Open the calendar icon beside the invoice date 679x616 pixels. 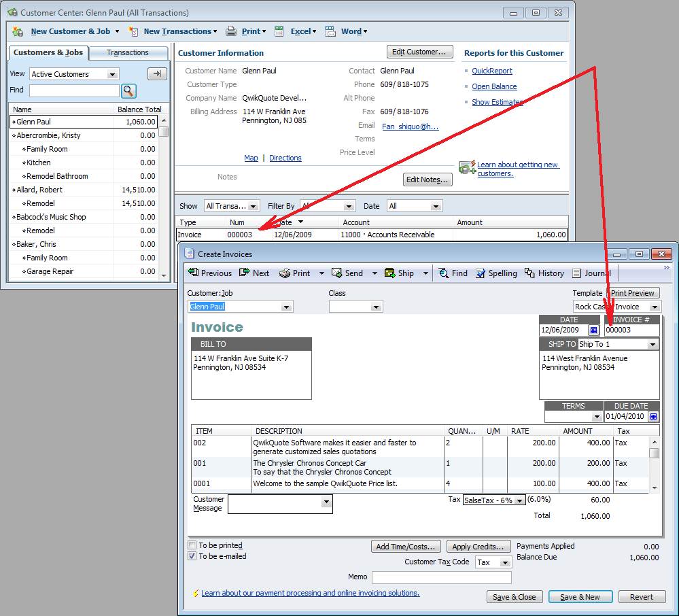[593, 330]
